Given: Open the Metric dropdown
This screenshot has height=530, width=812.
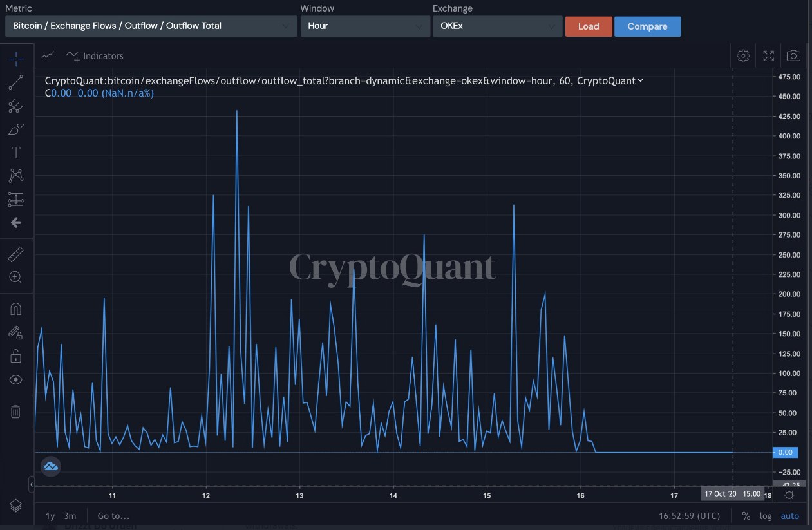Looking at the screenshot, I should click(151, 26).
